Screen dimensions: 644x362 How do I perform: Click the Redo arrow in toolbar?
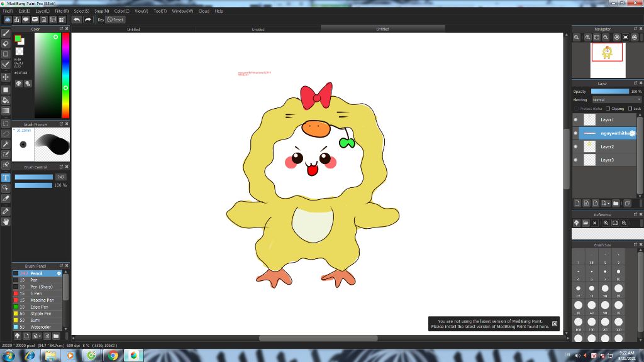coord(87,19)
